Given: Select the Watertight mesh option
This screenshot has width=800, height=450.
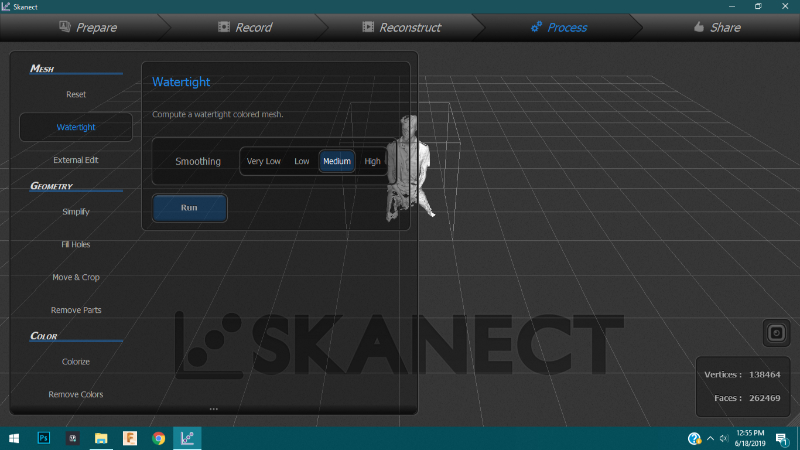Looking at the screenshot, I should (76, 127).
